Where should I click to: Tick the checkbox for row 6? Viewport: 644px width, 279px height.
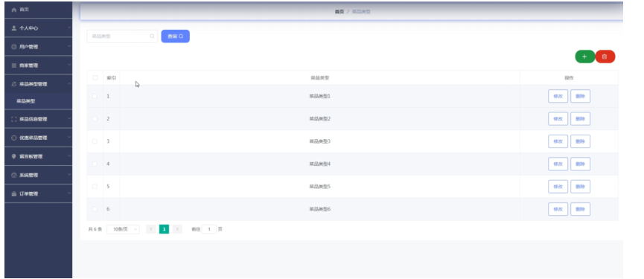(95, 209)
